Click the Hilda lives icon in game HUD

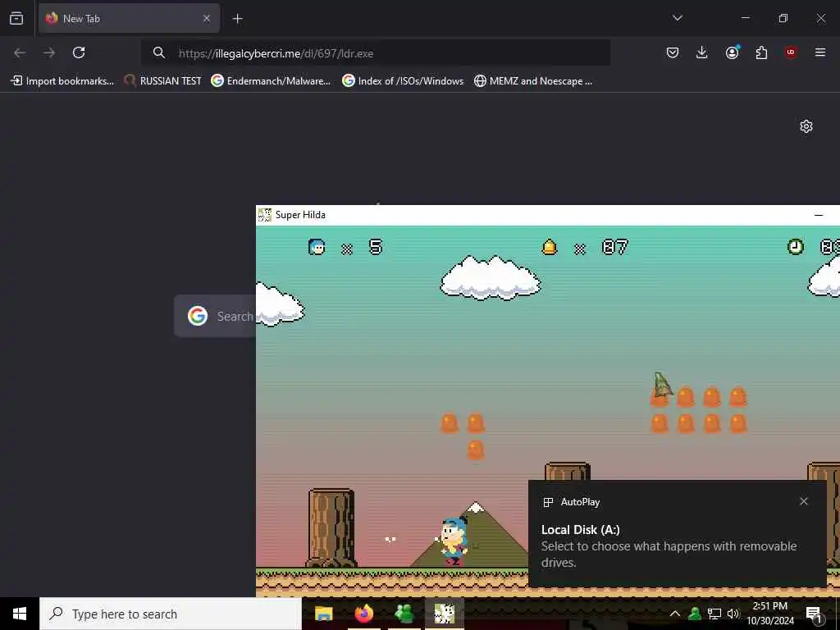point(317,247)
